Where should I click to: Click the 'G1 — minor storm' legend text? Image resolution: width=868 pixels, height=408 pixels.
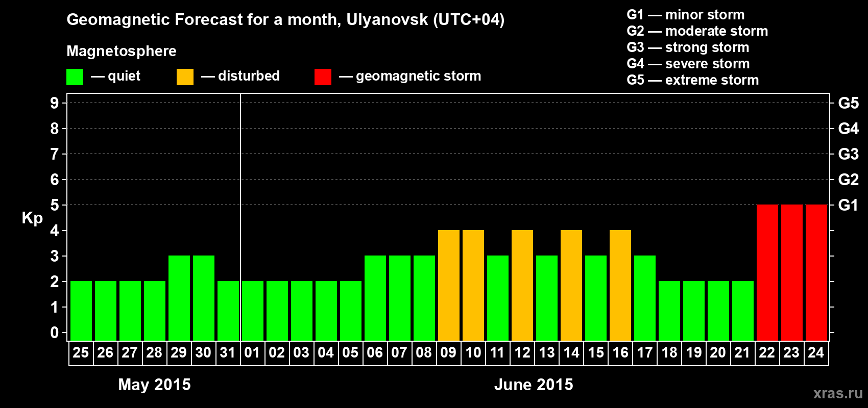pyautogui.click(x=685, y=15)
